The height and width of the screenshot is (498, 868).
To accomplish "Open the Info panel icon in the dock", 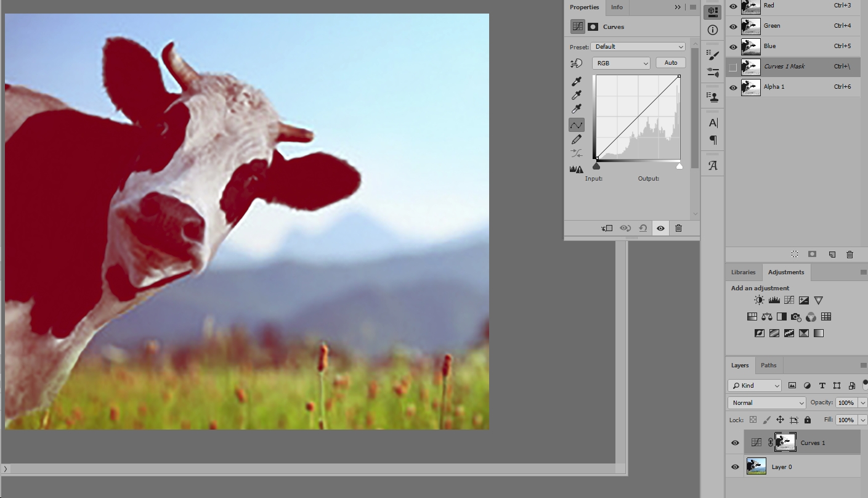I will click(713, 30).
